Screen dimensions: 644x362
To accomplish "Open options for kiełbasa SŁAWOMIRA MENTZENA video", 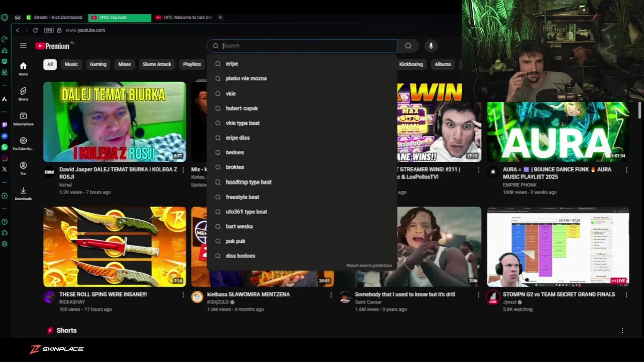I will tap(331, 295).
